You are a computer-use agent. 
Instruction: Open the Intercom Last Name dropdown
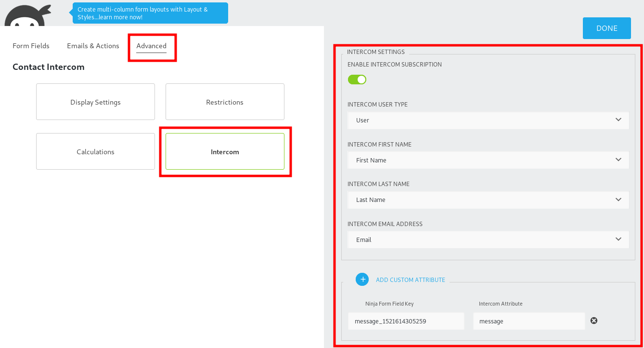[488, 200]
